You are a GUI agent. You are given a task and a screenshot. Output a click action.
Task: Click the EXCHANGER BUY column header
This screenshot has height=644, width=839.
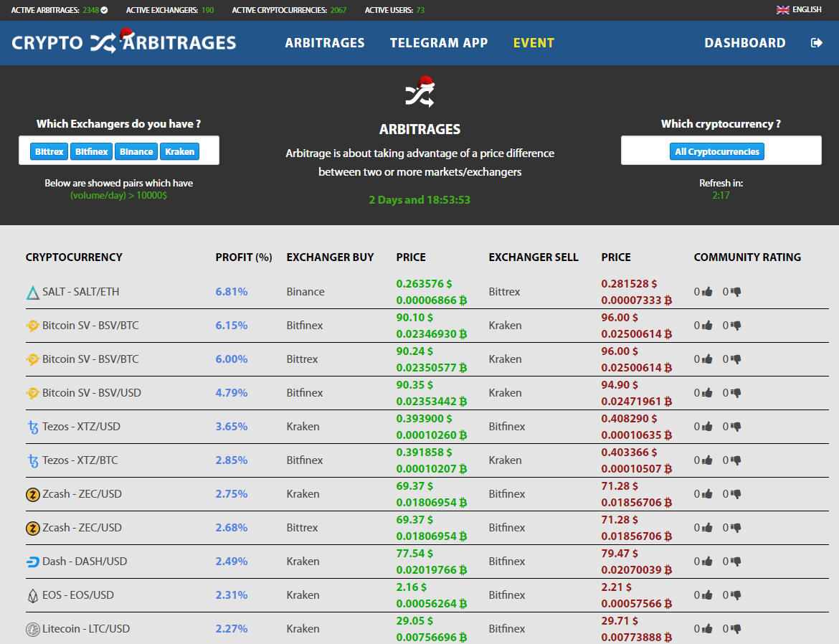[x=330, y=257]
